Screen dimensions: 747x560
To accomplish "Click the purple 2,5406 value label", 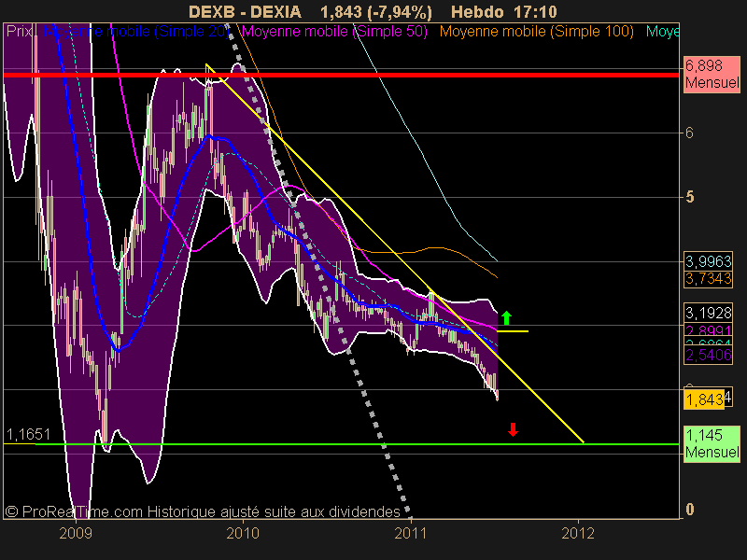I will 708,355.
